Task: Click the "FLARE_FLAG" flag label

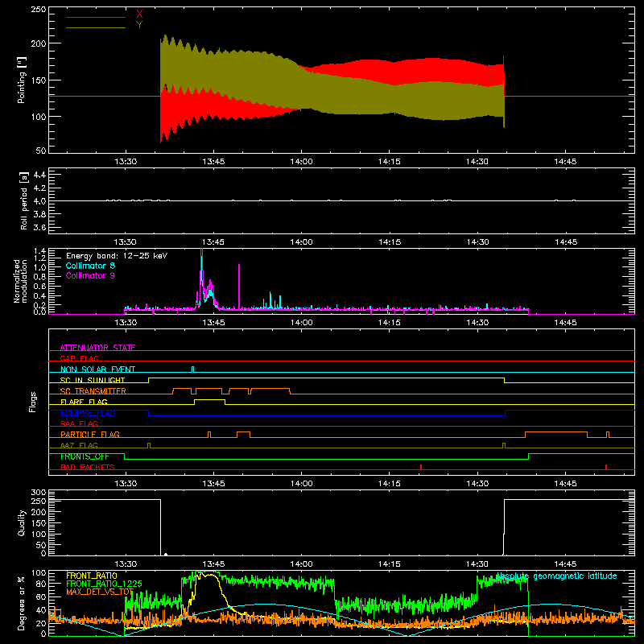Action: coord(84,402)
